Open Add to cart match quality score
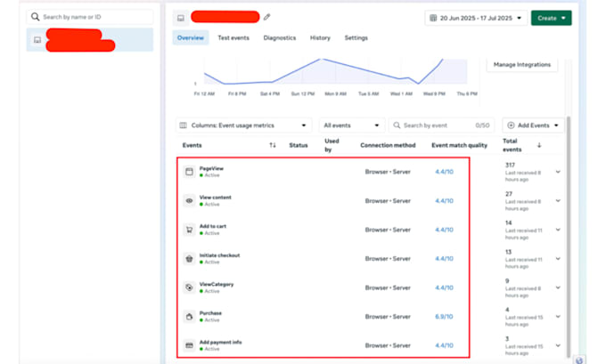This screenshot has height=364, width=606. 444,230
